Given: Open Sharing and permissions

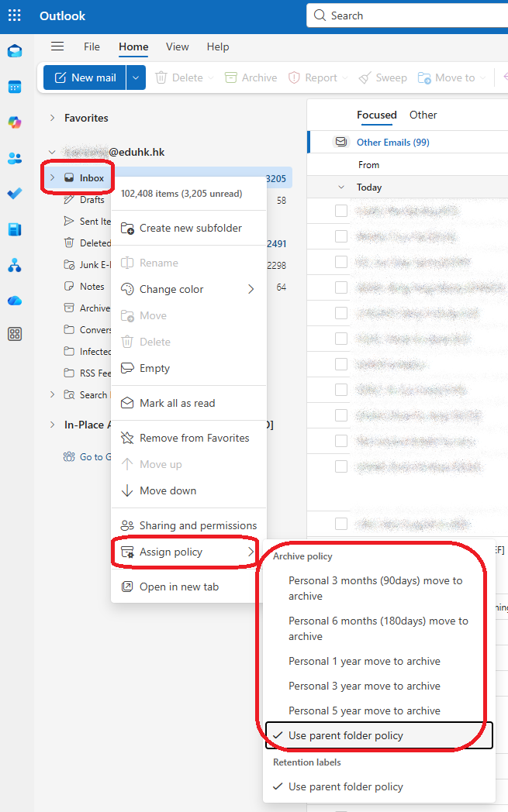Looking at the screenshot, I should point(188,525).
